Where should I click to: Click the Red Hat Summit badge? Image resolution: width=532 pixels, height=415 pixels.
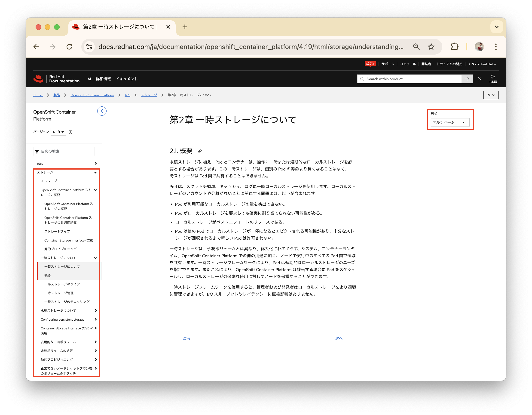point(370,64)
